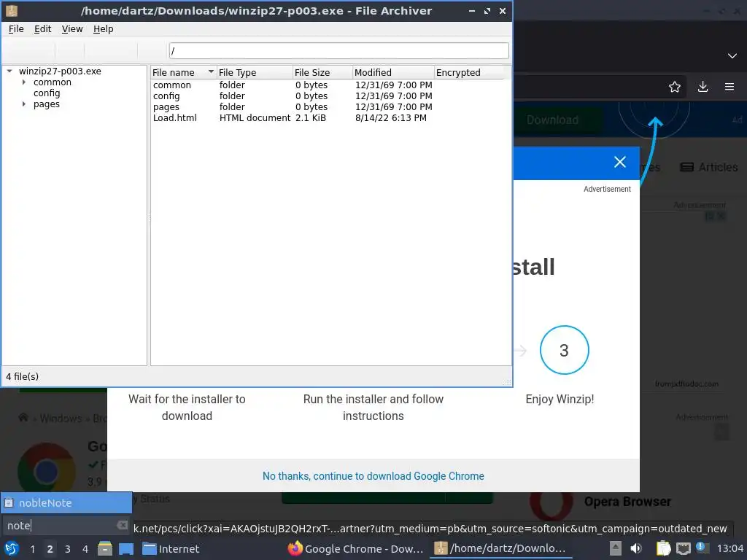Open Firefox downloads panel icon
Image resolution: width=747 pixels, height=560 pixels.
[703, 87]
